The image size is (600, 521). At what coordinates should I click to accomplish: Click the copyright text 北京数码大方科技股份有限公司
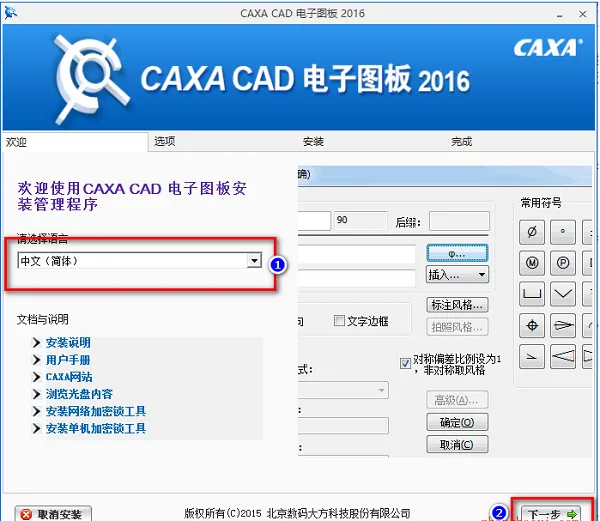[x=338, y=513]
